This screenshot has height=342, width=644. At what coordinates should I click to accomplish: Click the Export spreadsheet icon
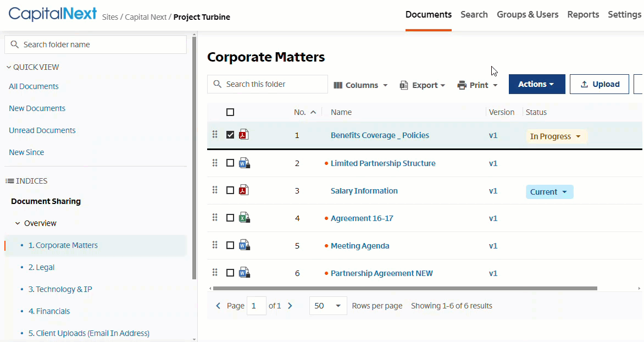404,85
